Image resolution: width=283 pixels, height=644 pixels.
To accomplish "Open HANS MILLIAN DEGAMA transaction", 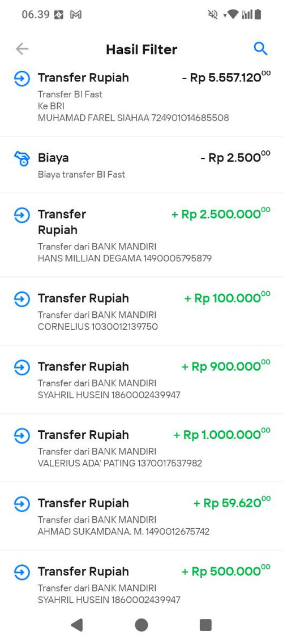I will click(141, 235).
